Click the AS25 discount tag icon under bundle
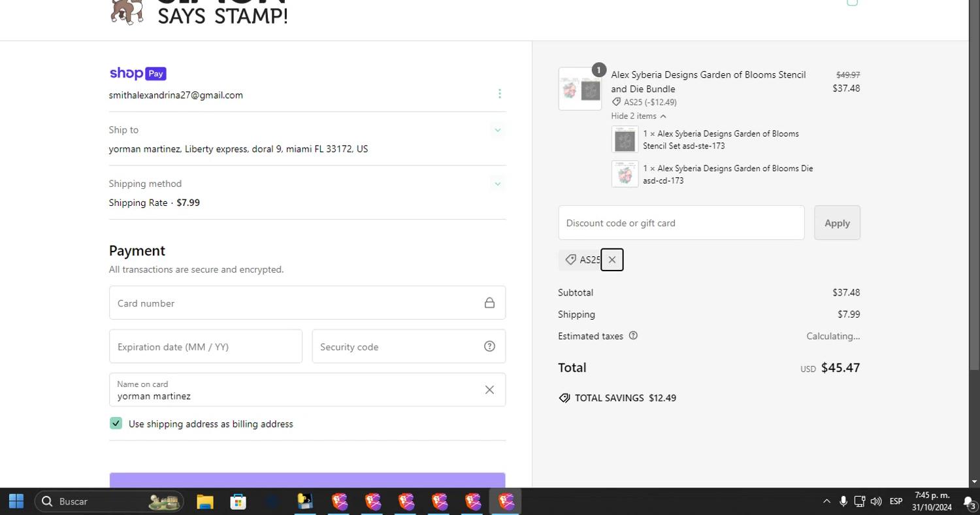This screenshot has height=515, width=980. (616, 102)
